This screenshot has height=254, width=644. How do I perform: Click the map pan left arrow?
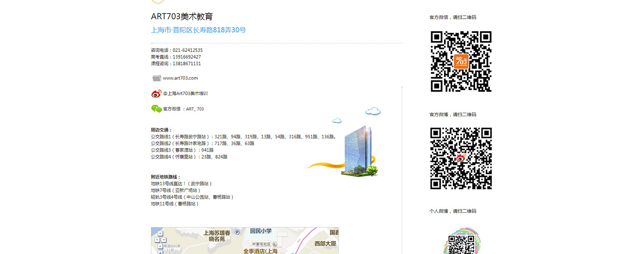tap(157, 240)
